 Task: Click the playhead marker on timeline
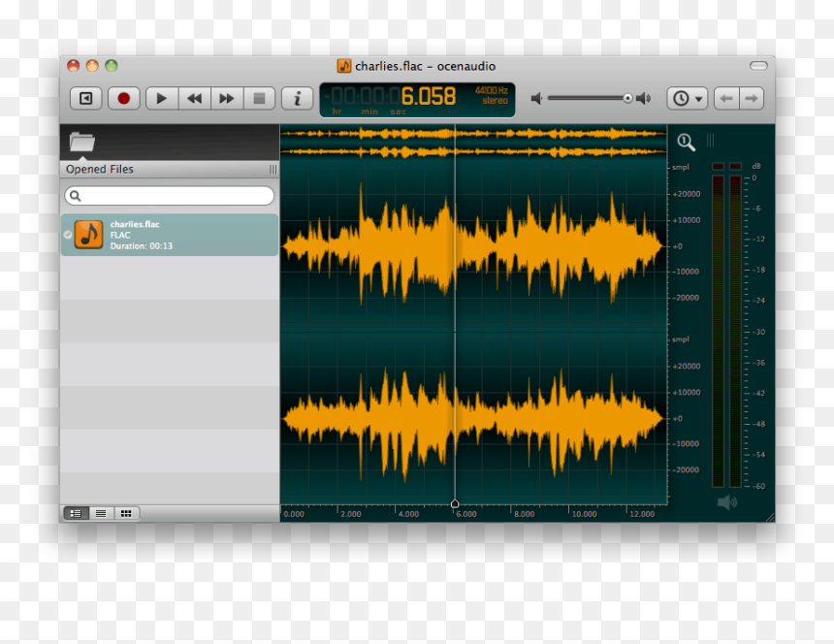[x=455, y=503]
